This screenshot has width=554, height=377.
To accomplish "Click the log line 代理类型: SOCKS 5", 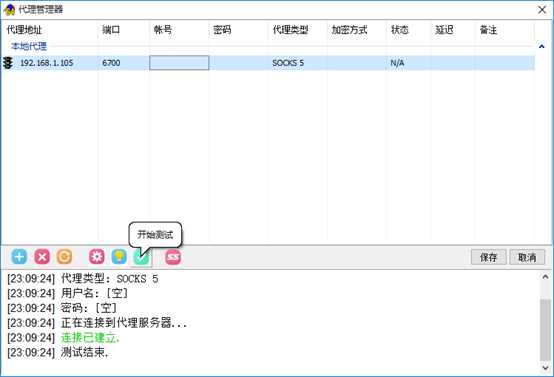I will click(83, 279).
